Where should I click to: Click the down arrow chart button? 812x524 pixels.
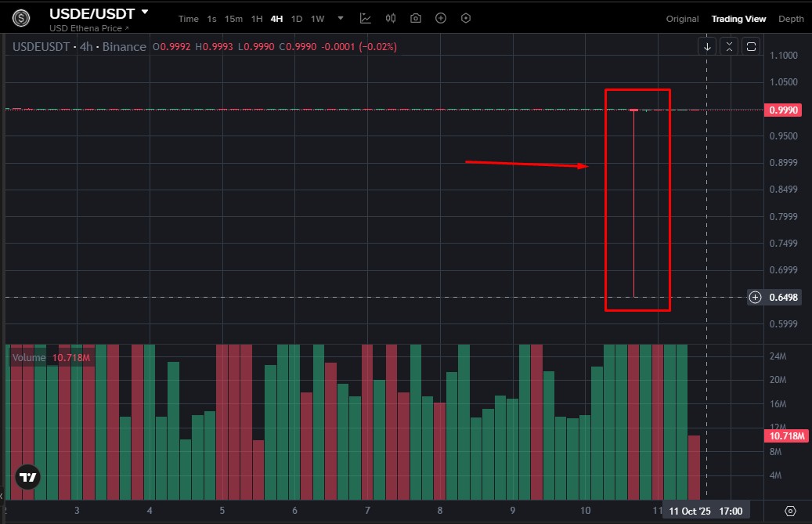pyautogui.click(x=707, y=46)
